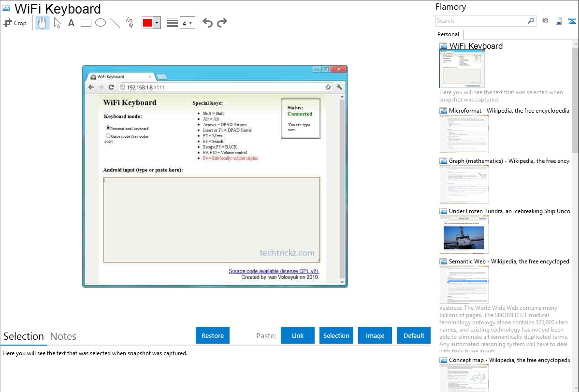The width and height of the screenshot is (579, 392).
Task: Switch to the Selection tab
Action: [24, 336]
